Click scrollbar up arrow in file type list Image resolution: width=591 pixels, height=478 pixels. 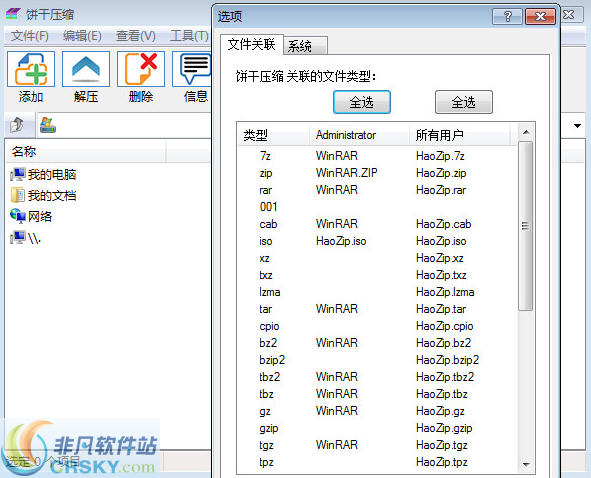coord(526,132)
